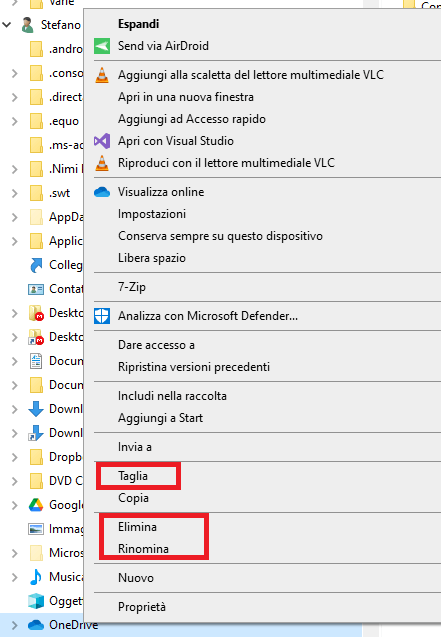Click the Musica note icon in the tree
This screenshot has height=637, width=441.
pos(36,577)
